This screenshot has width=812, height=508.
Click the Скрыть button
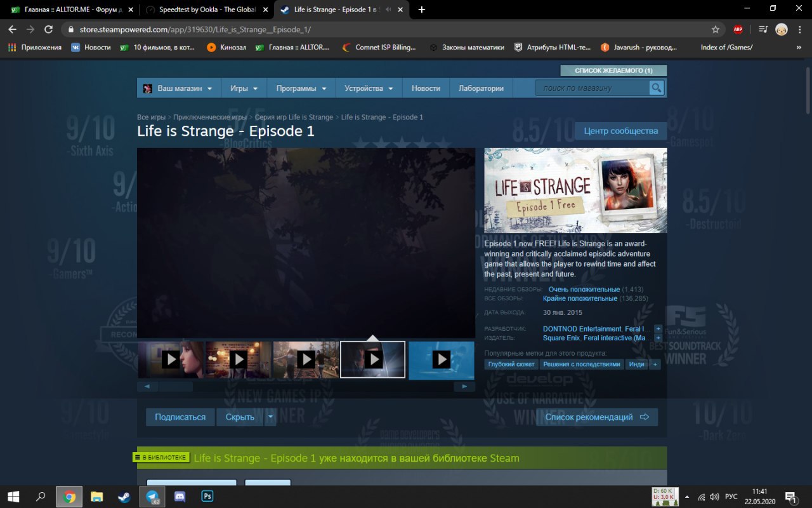pos(240,417)
